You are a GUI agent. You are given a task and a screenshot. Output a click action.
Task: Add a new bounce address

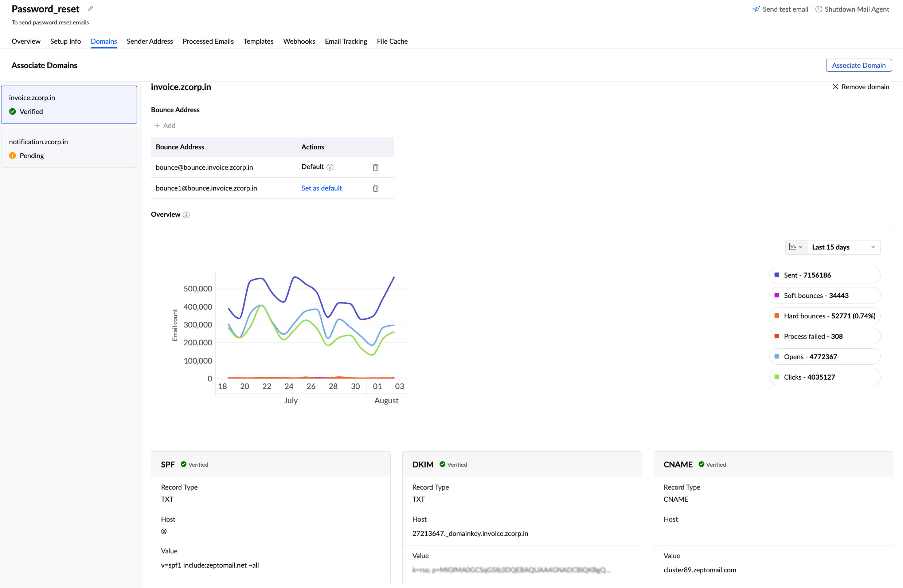165,126
